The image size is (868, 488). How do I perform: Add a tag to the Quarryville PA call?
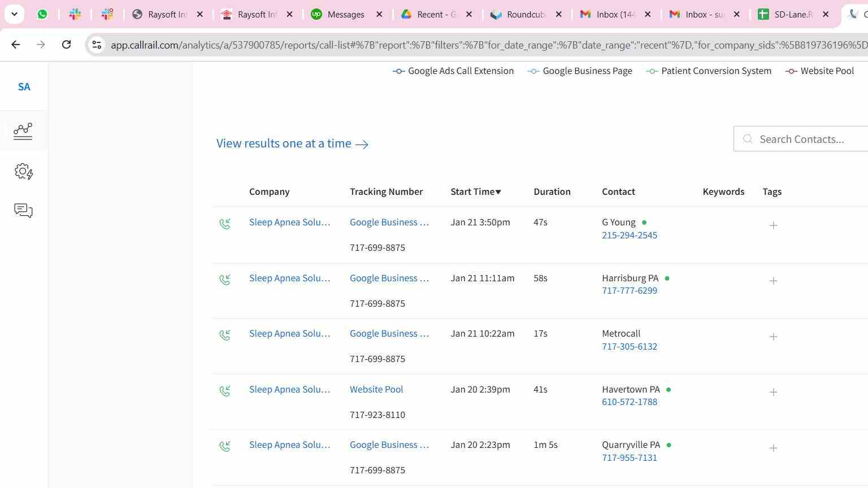tap(773, 448)
